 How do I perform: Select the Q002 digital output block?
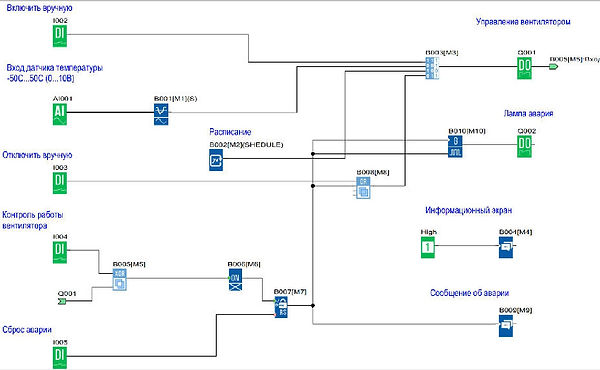[524, 147]
